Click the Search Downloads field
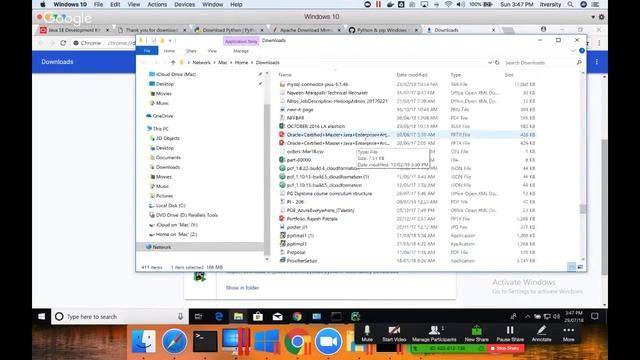640x360 pixels. click(539, 62)
